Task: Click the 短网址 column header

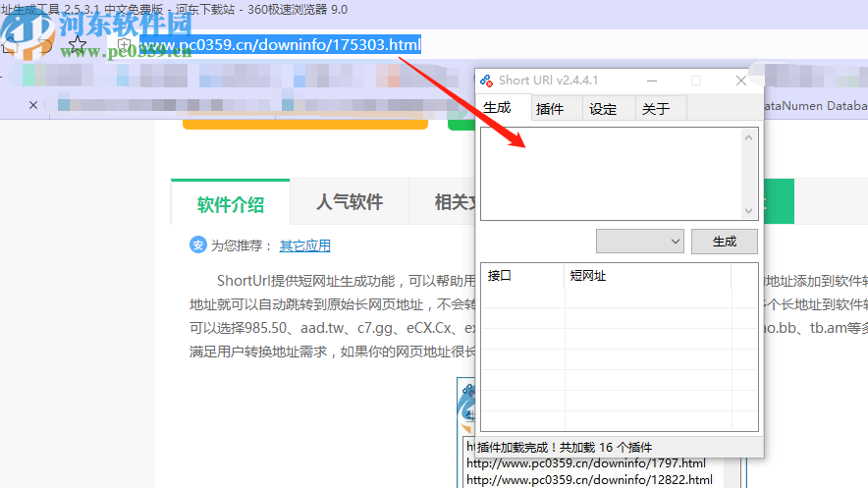Action: (648, 276)
